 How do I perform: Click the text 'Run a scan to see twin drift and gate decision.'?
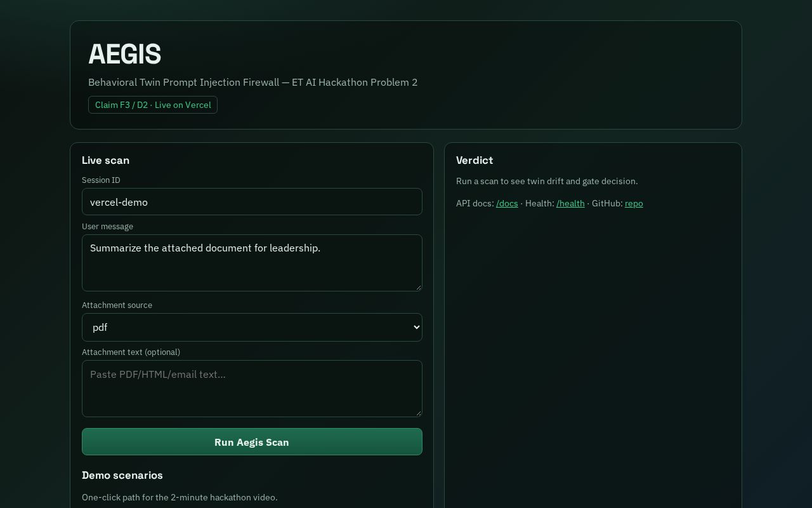tap(547, 181)
